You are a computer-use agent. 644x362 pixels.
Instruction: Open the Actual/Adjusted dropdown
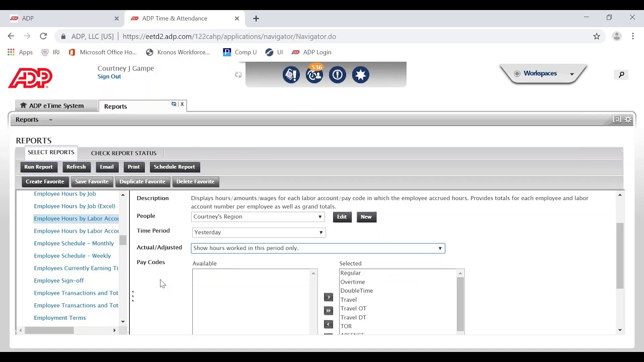point(318,248)
